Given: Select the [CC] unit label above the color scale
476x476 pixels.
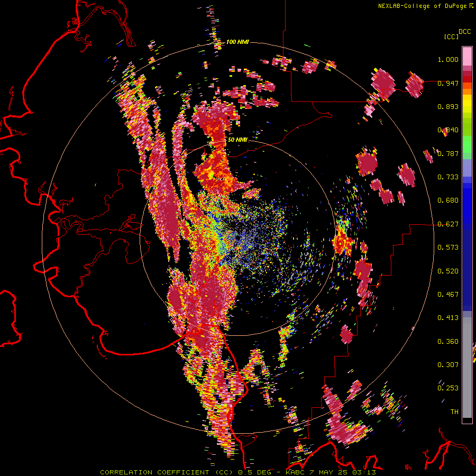Looking at the screenshot, I should click(x=452, y=36).
